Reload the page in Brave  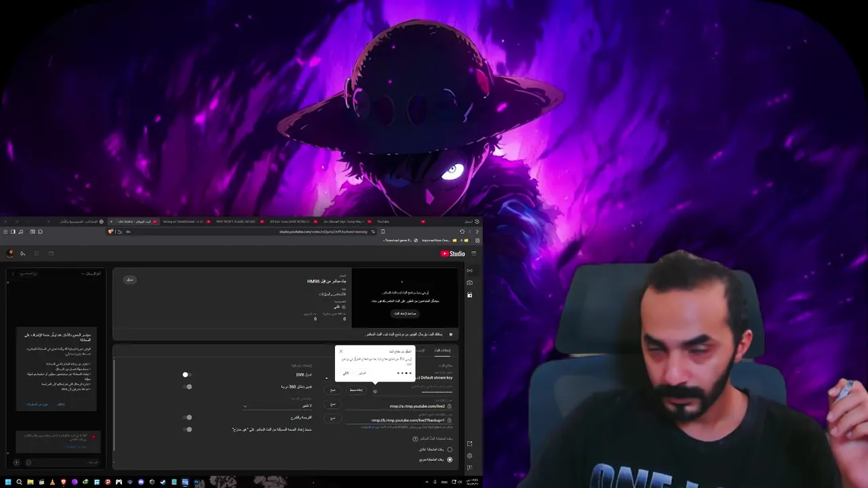pyautogui.click(x=462, y=232)
